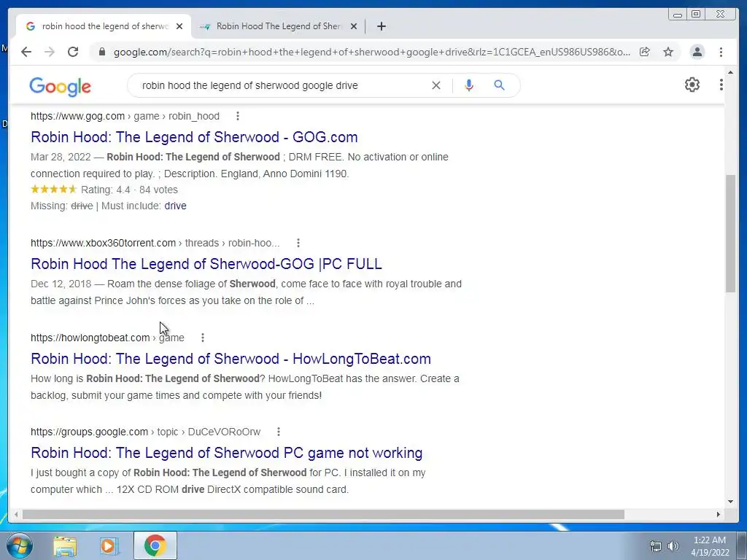
Task: Click the Must include drive link
Action: tap(175, 206)
